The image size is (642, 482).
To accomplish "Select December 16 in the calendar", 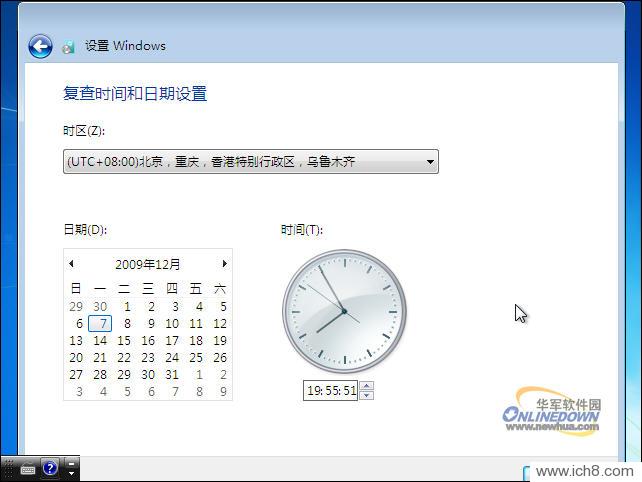I will coord(148,341).
